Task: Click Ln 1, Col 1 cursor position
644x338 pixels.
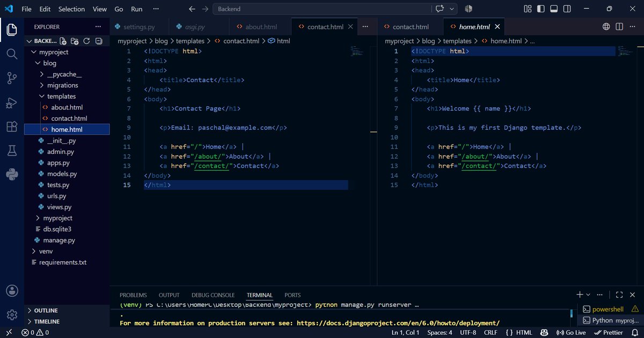Action: click(x=406, y=333)
